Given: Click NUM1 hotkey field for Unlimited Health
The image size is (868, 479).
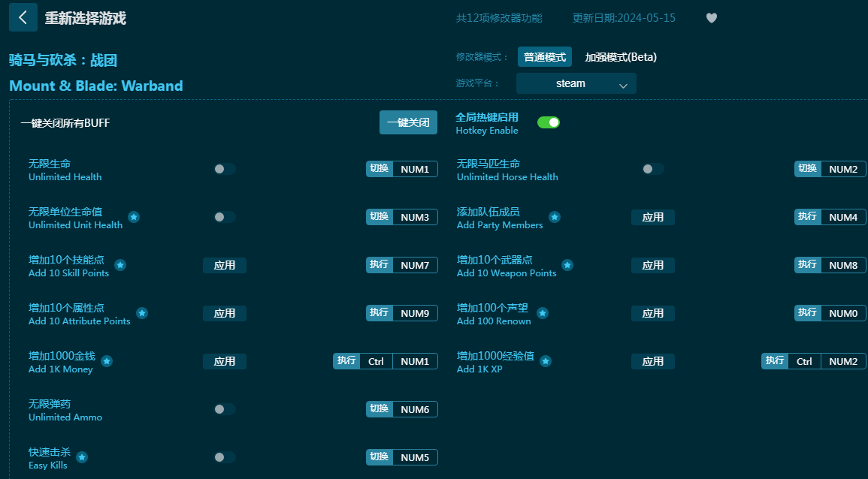Looking at the screenshot, I should (415, 169).
